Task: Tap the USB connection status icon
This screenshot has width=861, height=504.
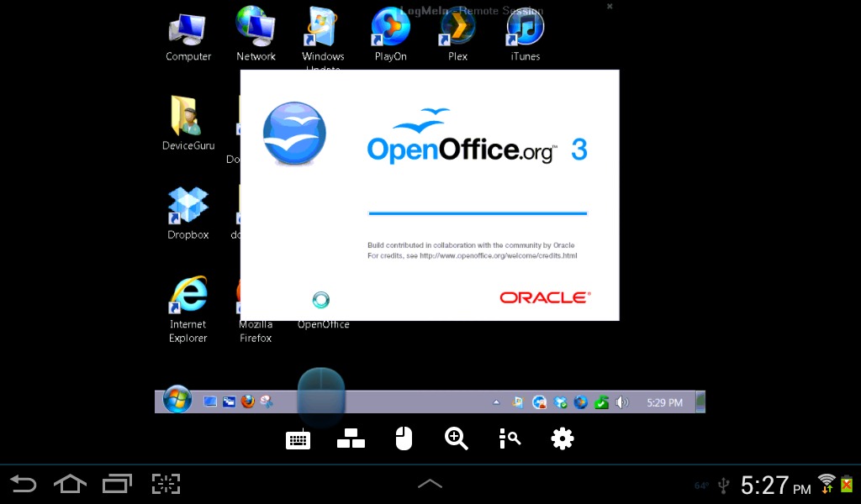Action: 724,485
